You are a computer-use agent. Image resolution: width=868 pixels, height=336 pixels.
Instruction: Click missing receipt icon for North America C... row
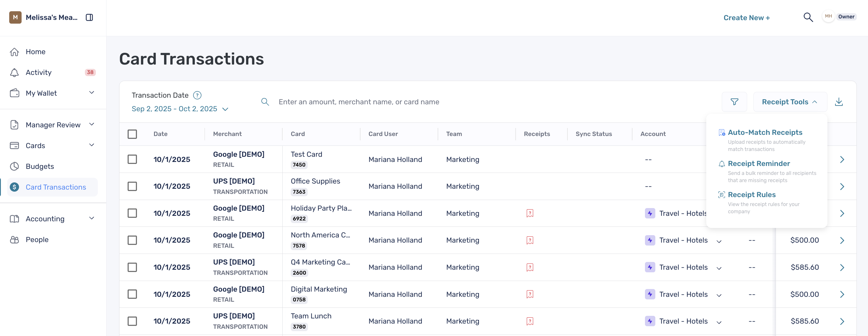click(x=530, y=240)
